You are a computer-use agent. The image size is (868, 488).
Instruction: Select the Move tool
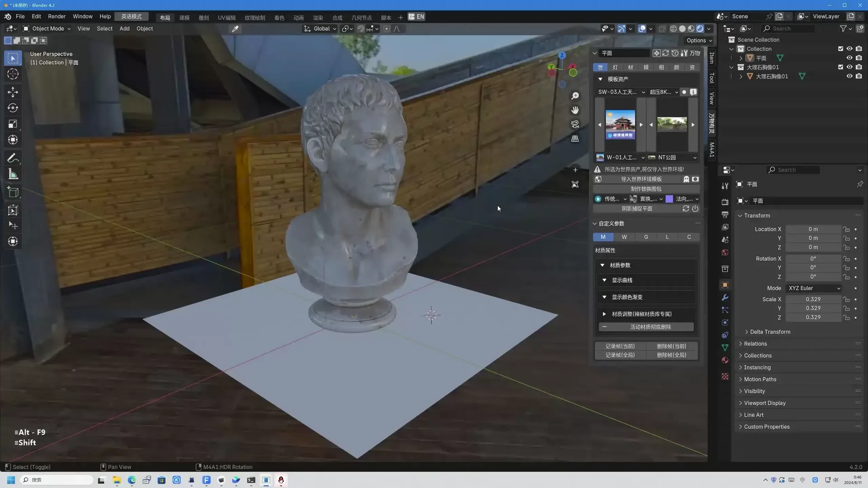(x=13, y=92)
